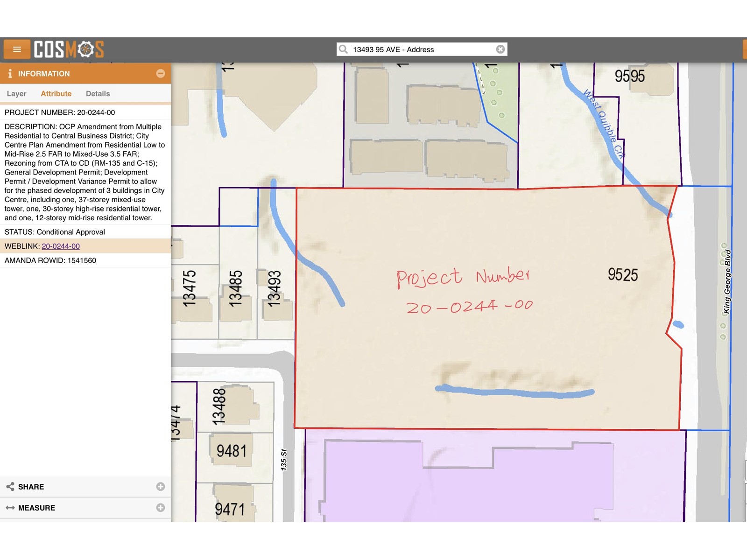
Task: Select the Attribute tab
Action: 56,94
